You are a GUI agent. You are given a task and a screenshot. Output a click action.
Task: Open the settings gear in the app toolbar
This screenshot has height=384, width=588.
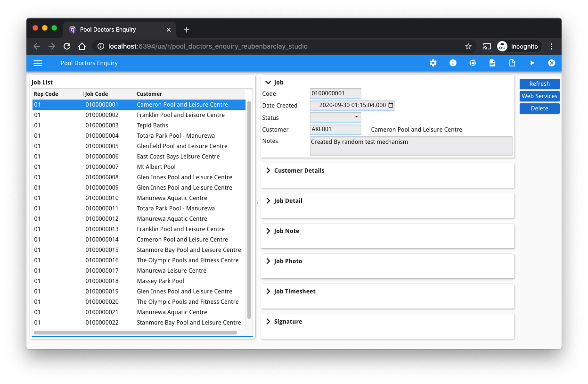(x=433, y=63)
